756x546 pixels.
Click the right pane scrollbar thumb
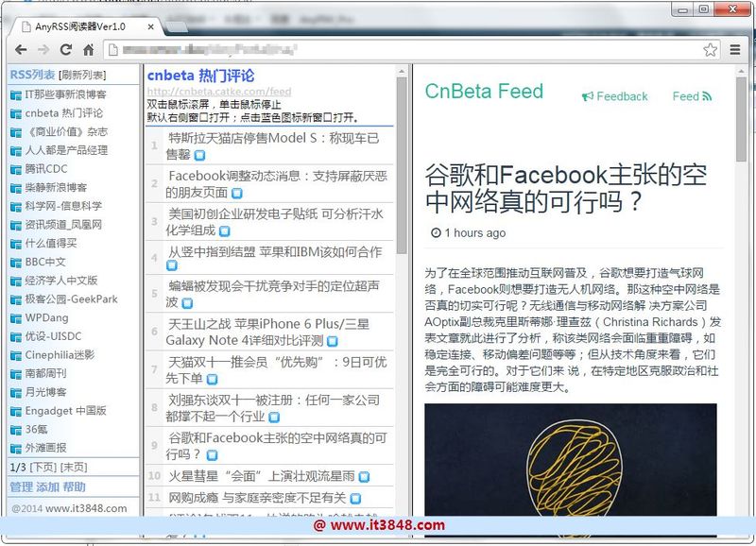pos(741,119)
